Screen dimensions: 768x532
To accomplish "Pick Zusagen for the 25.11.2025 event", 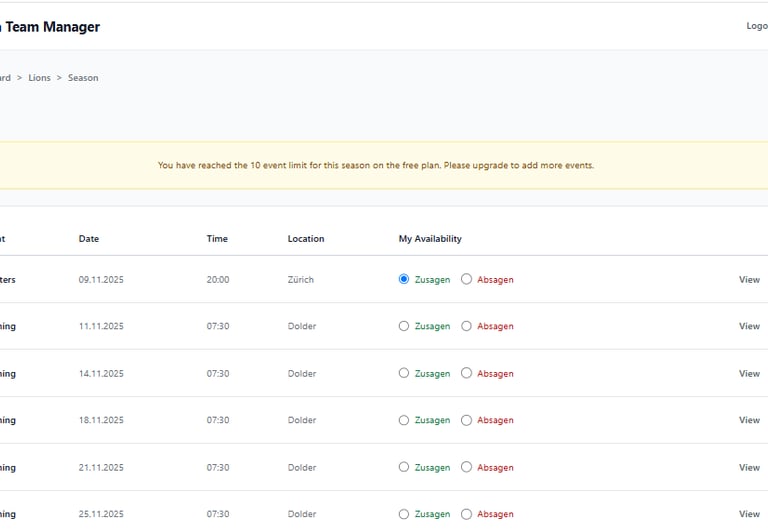I will [404, 514].
